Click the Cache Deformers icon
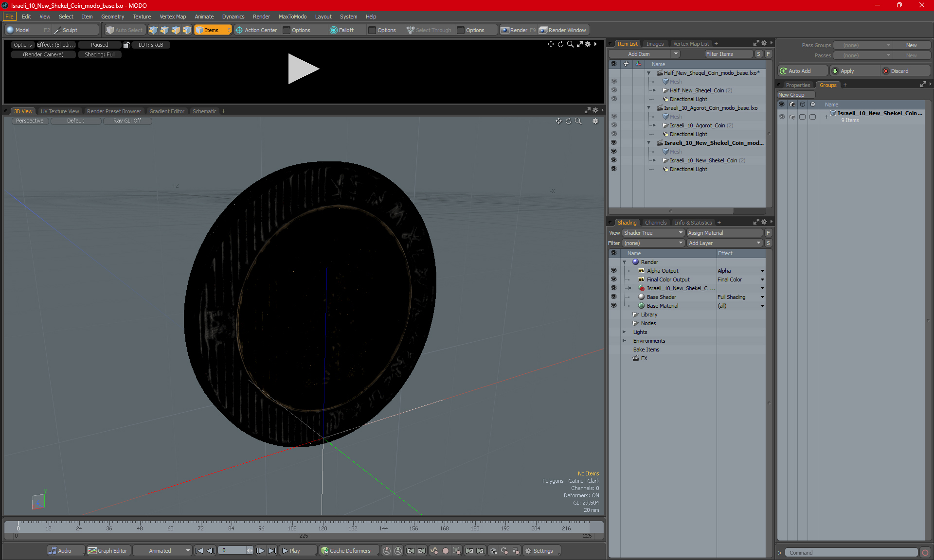The image size is (934, 560). [325, 551]
